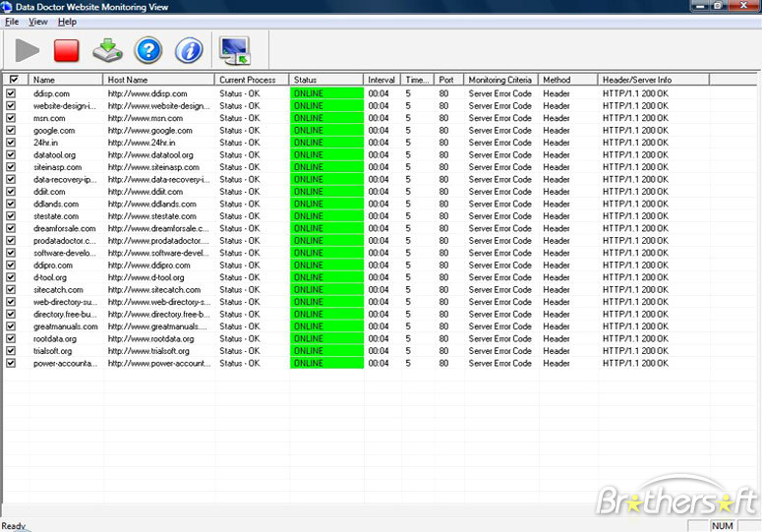This screenshot has height=532, width=762.
Task: Click ONLINE status cell for ddisp.com
Action: (x=326, y=93)
